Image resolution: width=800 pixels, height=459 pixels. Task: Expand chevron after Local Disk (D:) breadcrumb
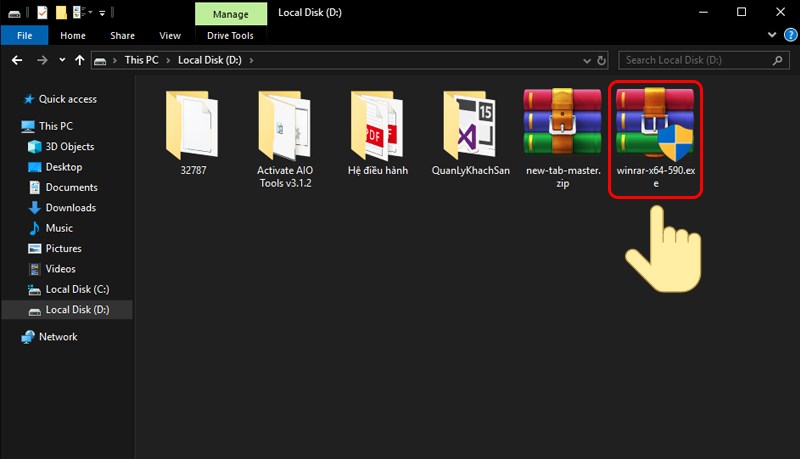coord(251,61)
